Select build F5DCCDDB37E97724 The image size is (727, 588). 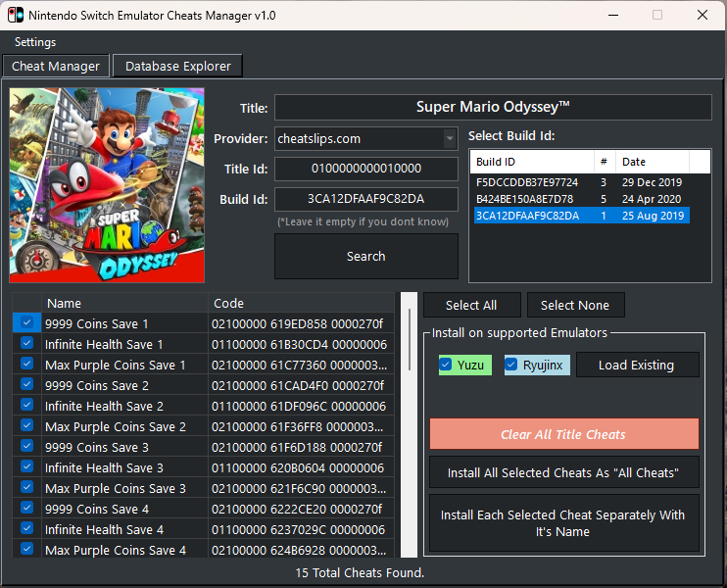click(581, 182)
